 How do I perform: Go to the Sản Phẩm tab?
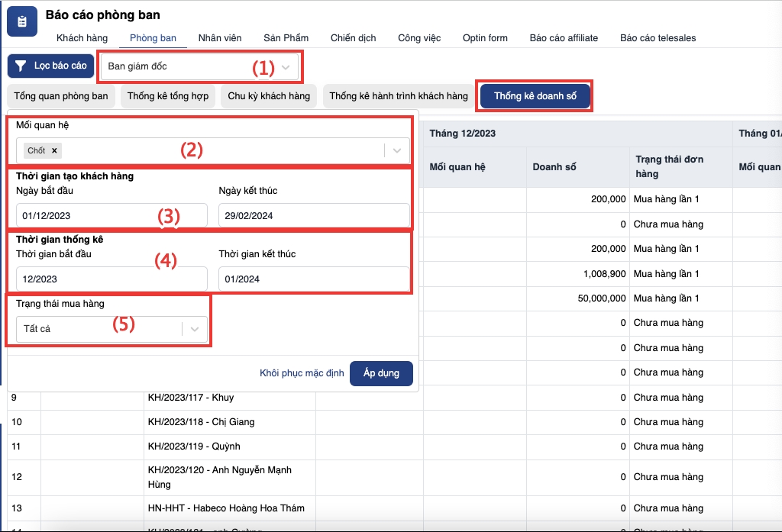coord(286,38)
